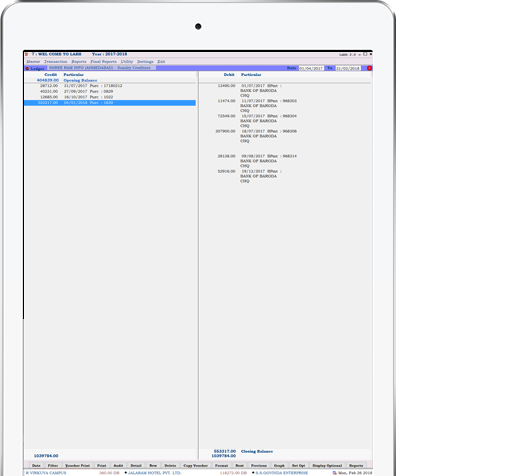Click the Filter button in the bottom toolbar
Image resolution: width=520 pixels, height=476 pixels.
click(53, 465)
